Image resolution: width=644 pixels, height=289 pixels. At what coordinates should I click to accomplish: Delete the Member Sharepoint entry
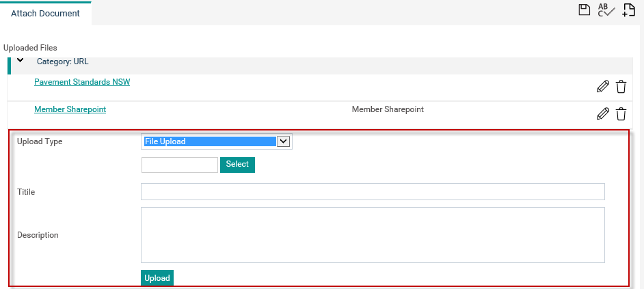point(621,114)
